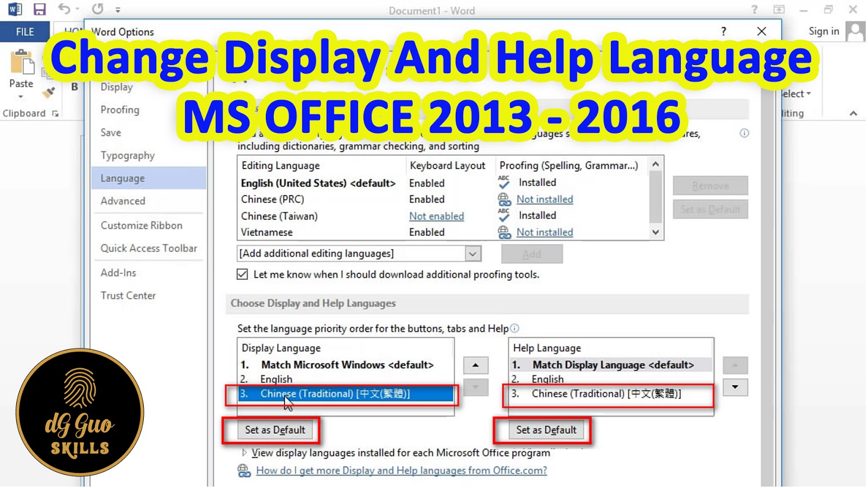Image resolution: width=868 pixels, height=488 pixels.
Task: Click the Word Options help question mark icon
Action: tap(723, 31)
